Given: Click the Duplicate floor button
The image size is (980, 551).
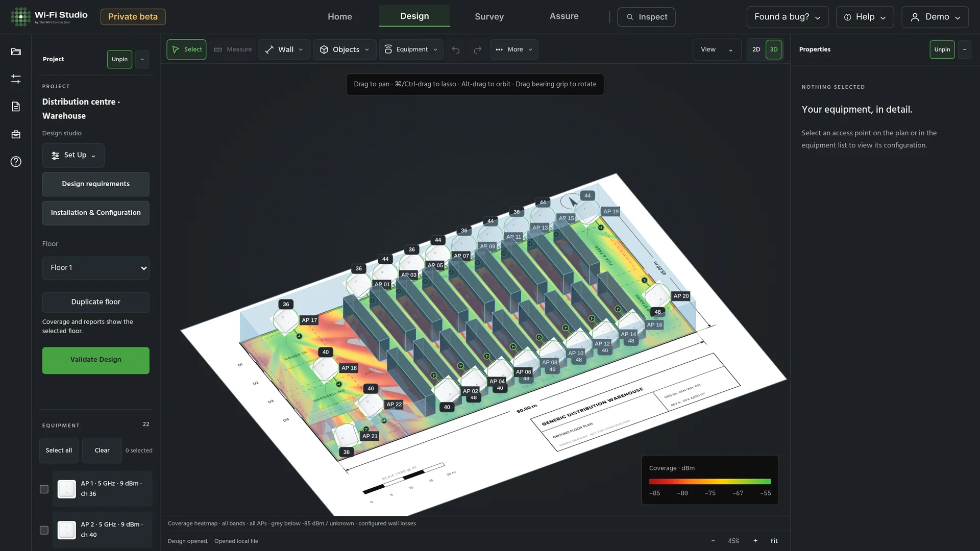Looking at the screenshot, I should click(x=96, y=302).
